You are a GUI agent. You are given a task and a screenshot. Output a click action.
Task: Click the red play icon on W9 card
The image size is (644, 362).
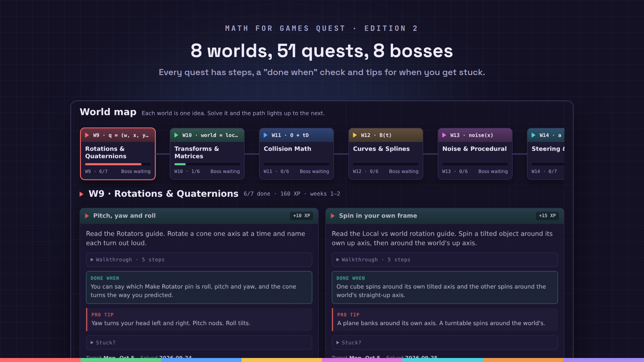click(x=87, y=135)
